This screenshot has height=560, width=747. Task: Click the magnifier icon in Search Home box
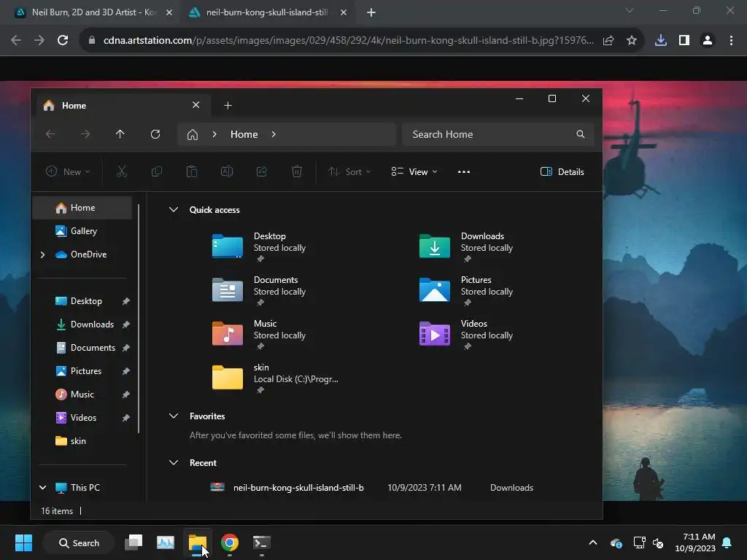580,134
